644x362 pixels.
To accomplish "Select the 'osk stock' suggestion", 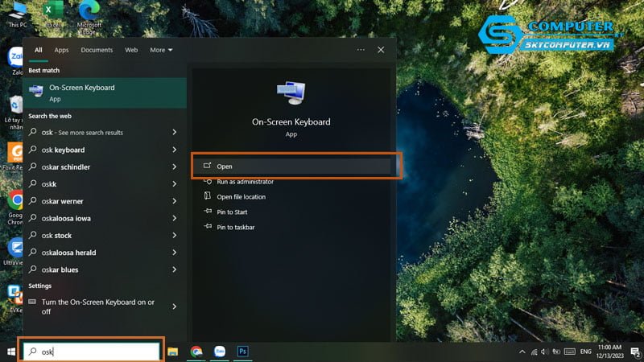I will 97,235.
